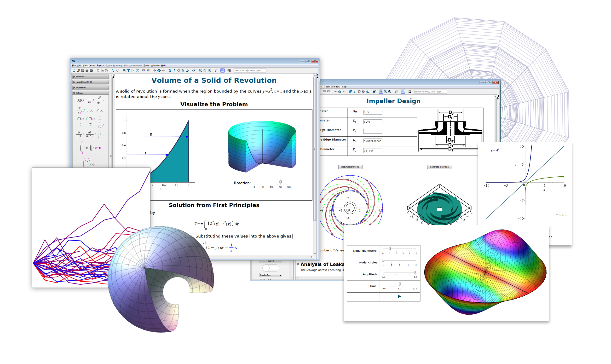The image size is (611, 364).
Task: Expand the Expression palette
Action: coord(90,87)
